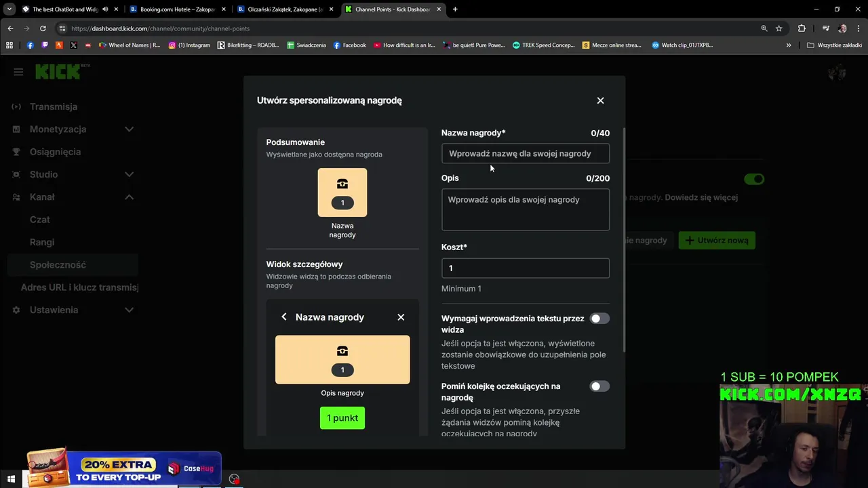Click the red circular taskbar icon
868x488 pixels.
(234, 479)
